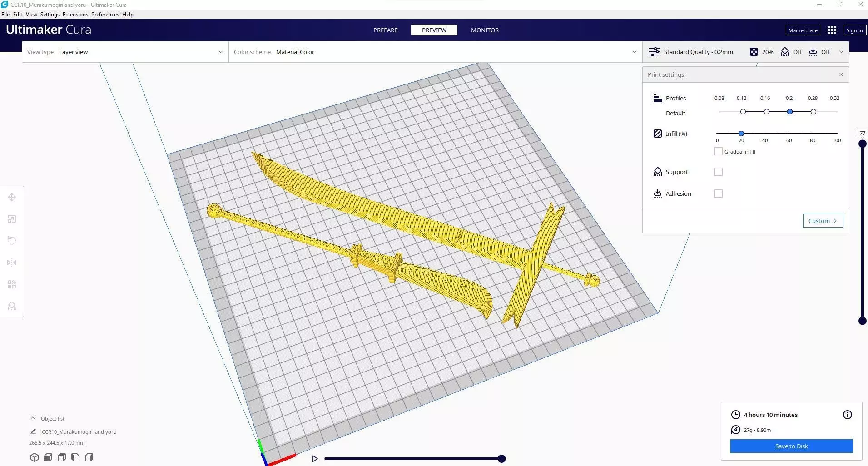Click the adhesion Off icon in settings bar

(x=813, y=52)
